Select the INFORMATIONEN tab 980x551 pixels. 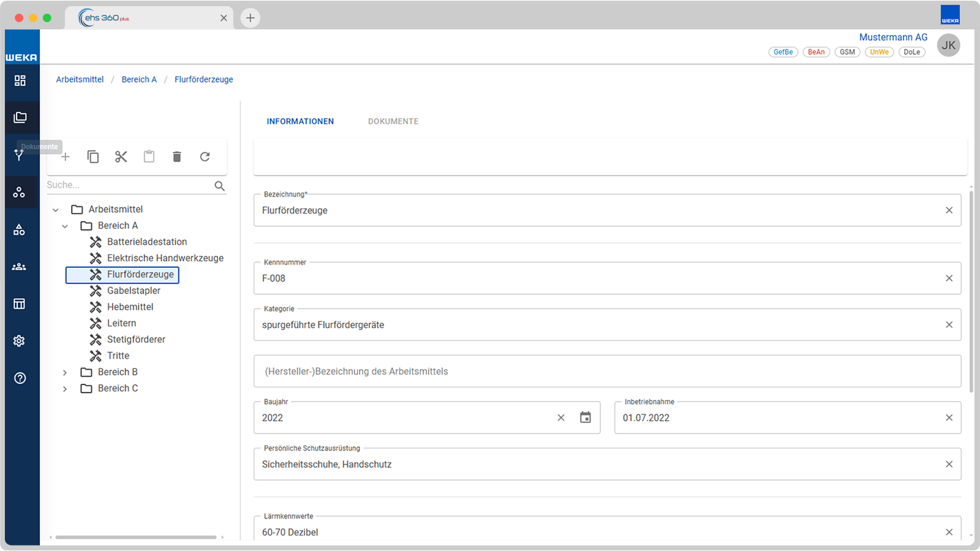(x=300, y=121)
